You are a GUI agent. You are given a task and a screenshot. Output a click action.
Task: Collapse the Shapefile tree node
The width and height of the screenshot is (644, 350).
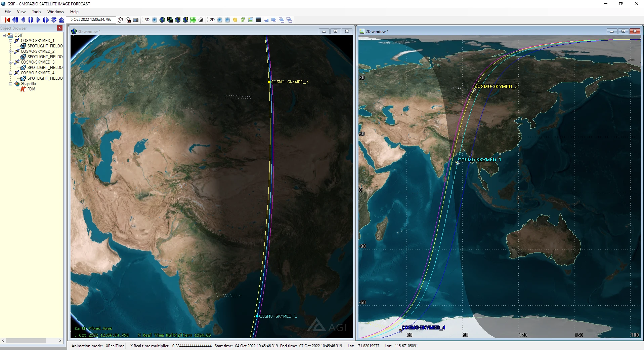10,84
